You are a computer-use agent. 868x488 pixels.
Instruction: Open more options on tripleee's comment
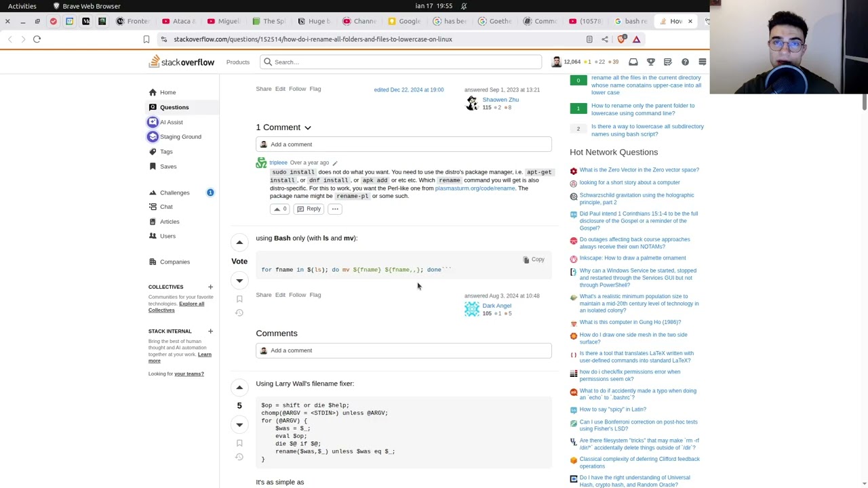tap(335, 209)
